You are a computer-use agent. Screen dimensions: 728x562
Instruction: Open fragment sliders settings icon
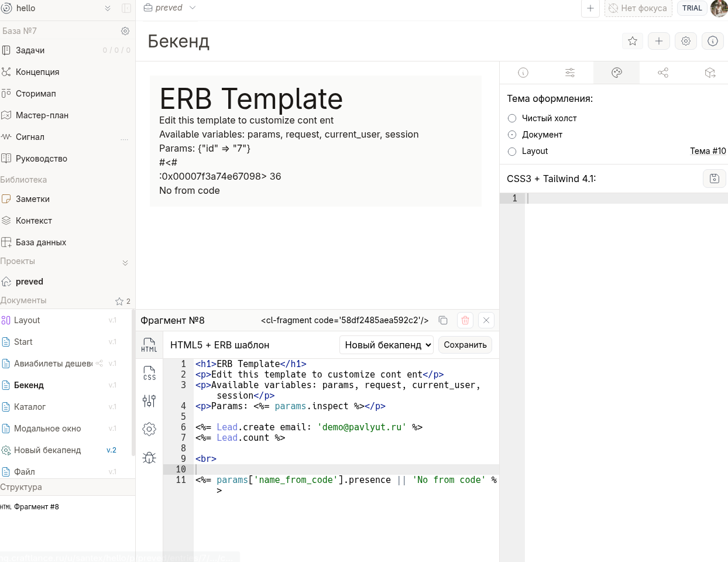(x=149, y=401)
